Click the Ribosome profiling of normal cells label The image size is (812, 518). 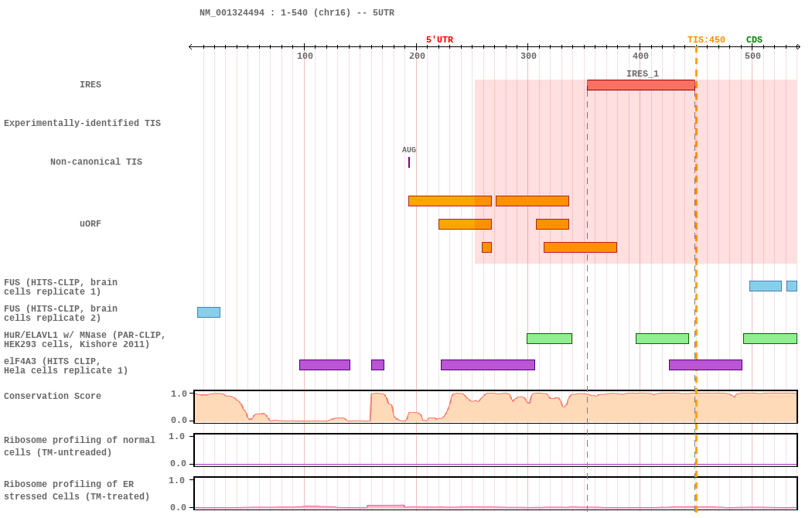click(79, 446)
